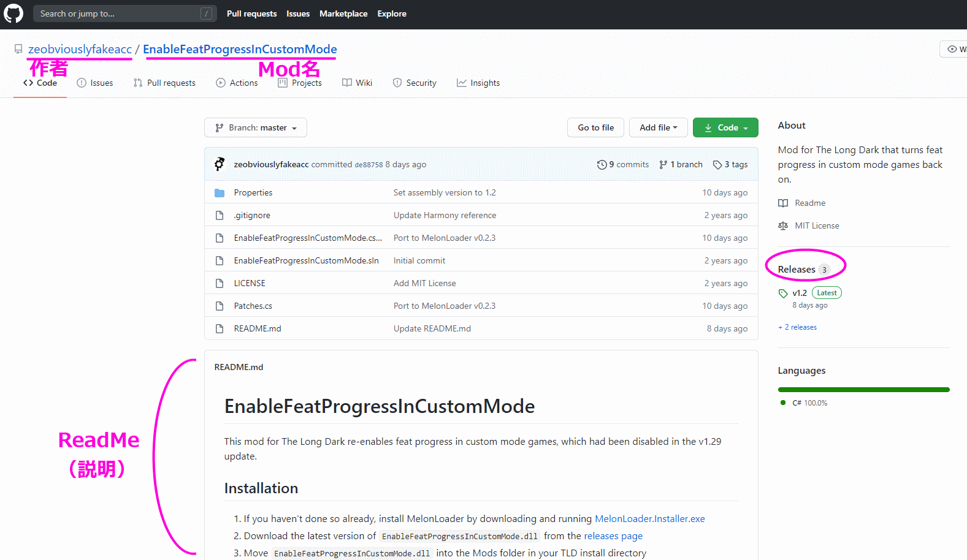
Task: Open the de88758 commit hash
Action: [x=369, y=165]
